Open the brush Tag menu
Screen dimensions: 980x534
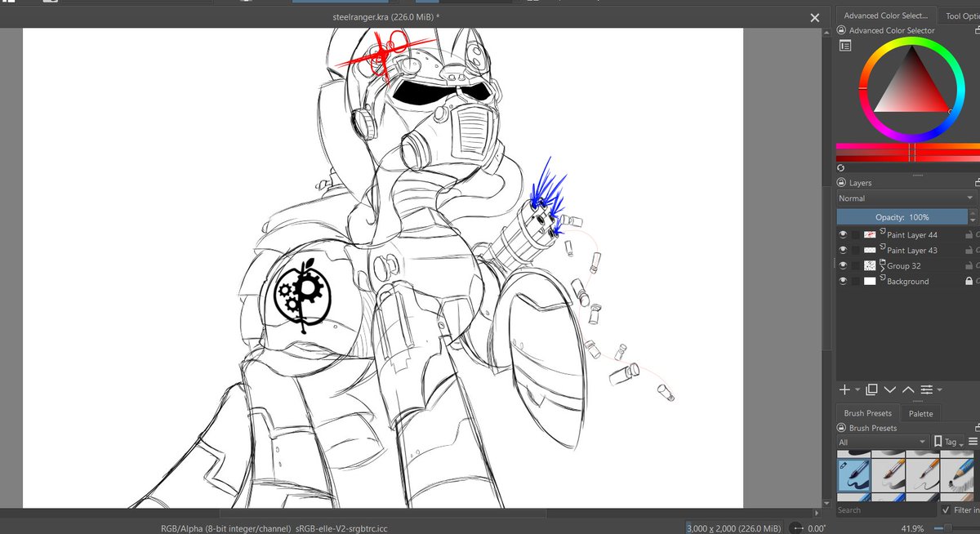(x=950, y=442)
